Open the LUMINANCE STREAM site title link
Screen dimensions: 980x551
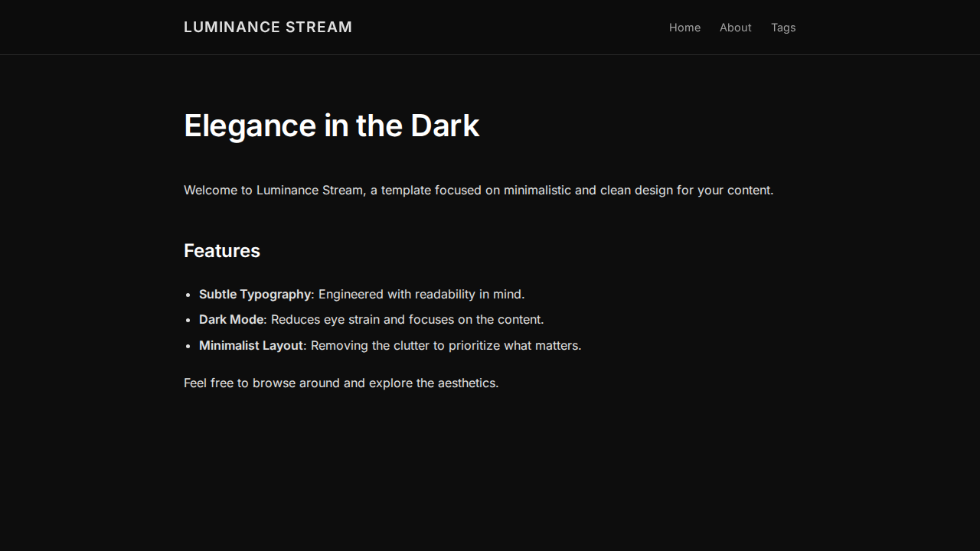pos(268,28)
